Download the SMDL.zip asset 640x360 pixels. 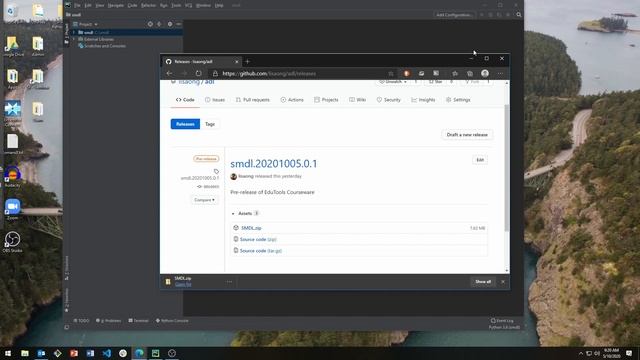click(251, 228)
